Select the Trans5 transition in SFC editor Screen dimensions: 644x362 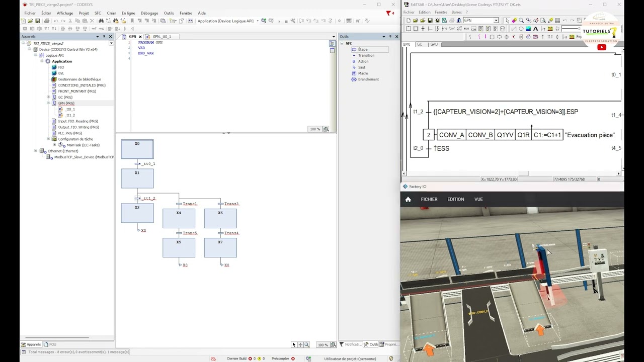pyautogui.click(x=187, y=233)
